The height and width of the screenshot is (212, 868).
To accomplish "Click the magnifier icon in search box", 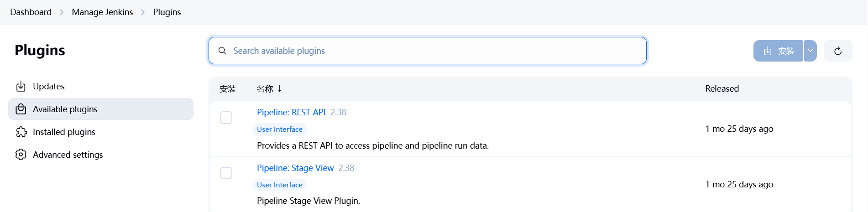I will [x=222, y=51].
